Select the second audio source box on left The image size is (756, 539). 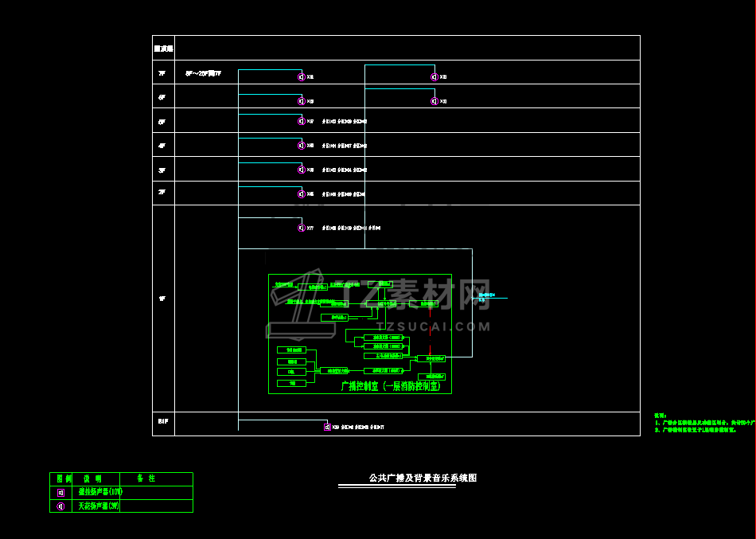point(292,361)
